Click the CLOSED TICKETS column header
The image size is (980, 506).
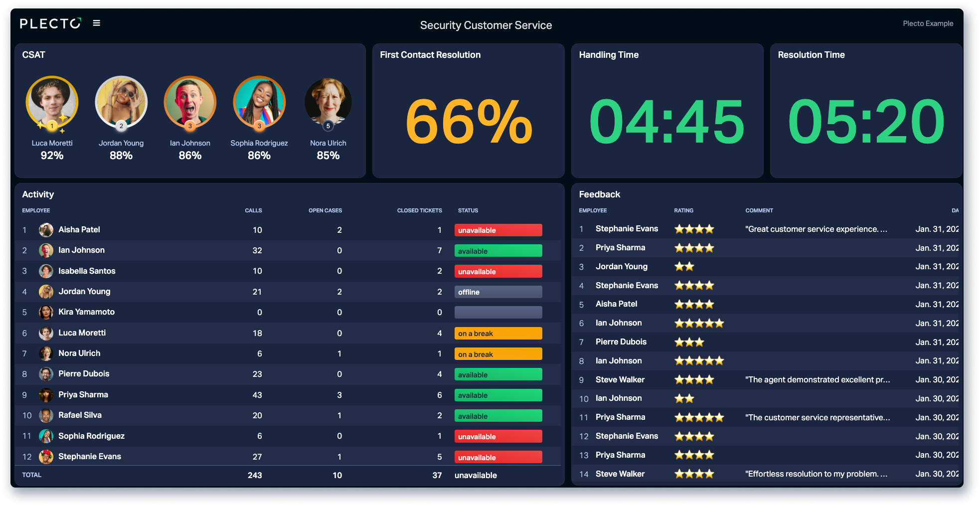tap(419, 210)
